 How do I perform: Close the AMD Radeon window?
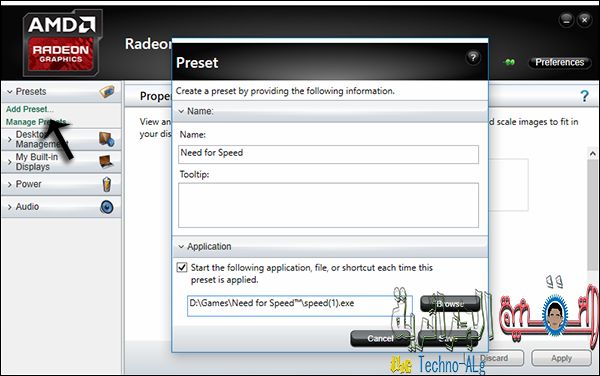pyautogui.click(x=584, y=20)
